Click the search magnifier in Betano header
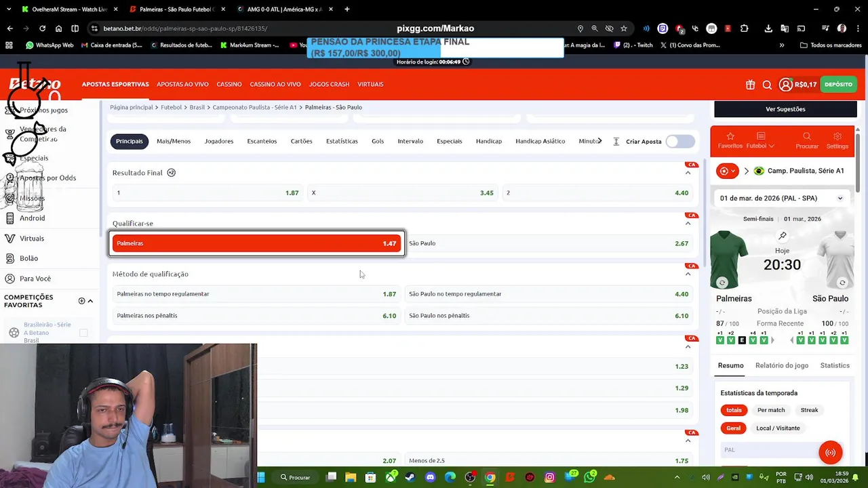 point(767,85)
